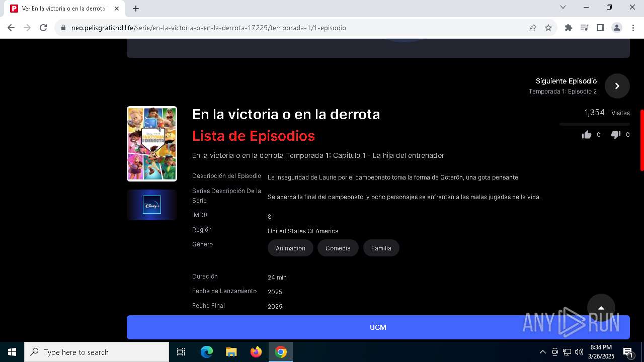The height and width of the screenshot is (362, 644).
Task: Select the 'United States Of America' region text
Action: pyautogui.click(x=303, y=231)
